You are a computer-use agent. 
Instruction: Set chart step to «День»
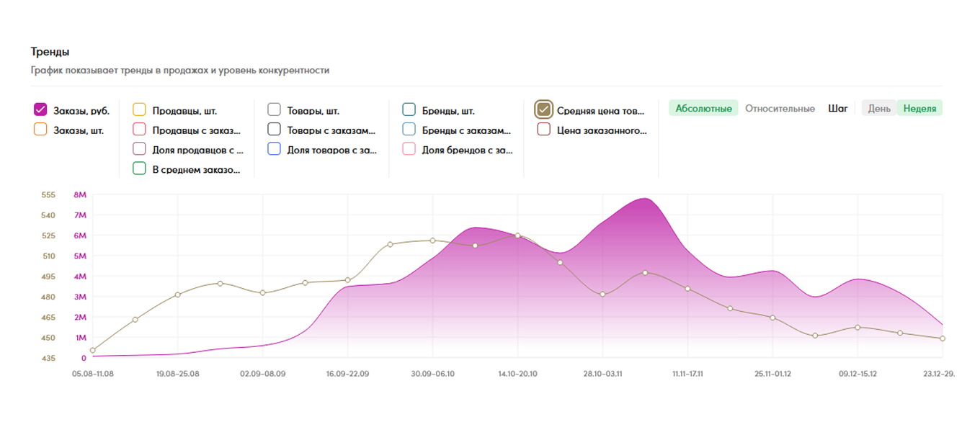point(879,109)
